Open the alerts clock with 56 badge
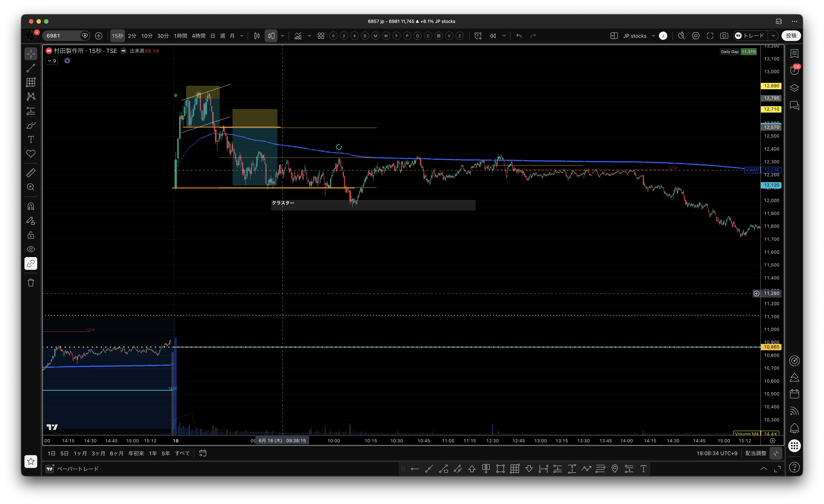 coord(794,70)
